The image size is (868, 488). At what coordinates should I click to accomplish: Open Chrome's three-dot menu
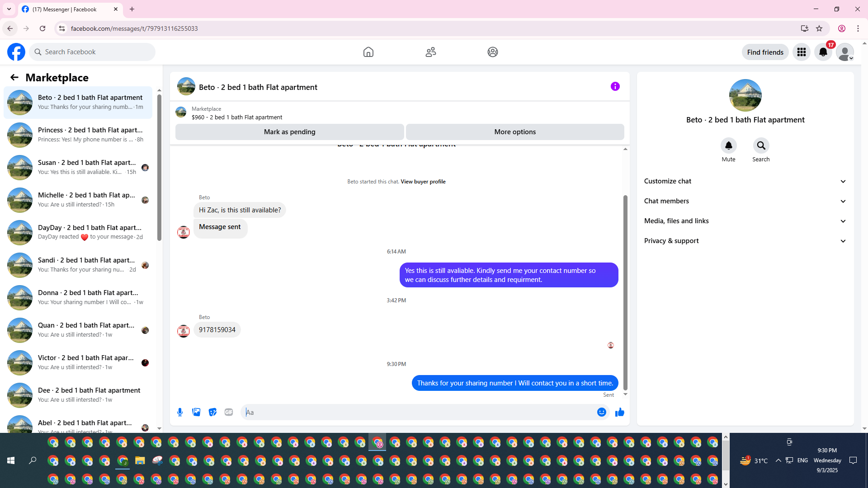[858, 28]
